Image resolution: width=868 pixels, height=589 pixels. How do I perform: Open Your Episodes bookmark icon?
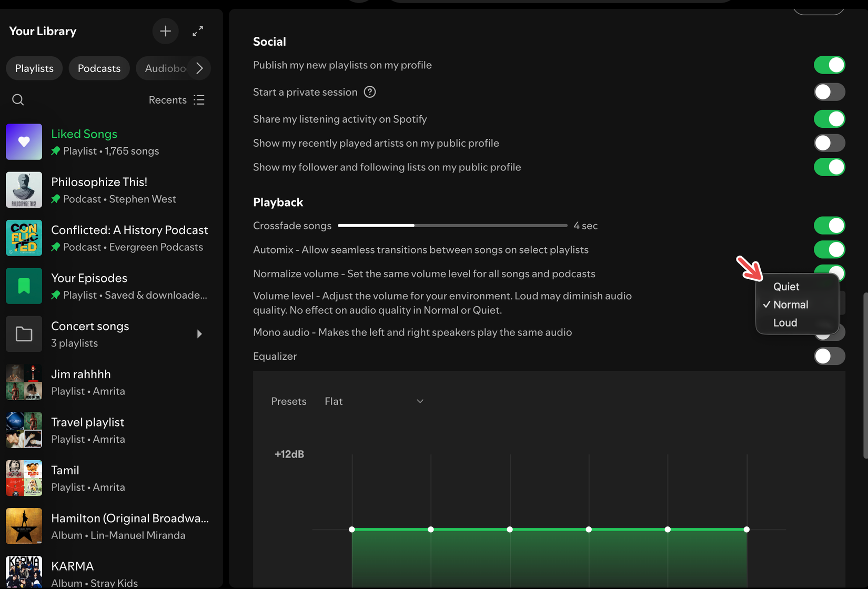[x=24, y=286]
